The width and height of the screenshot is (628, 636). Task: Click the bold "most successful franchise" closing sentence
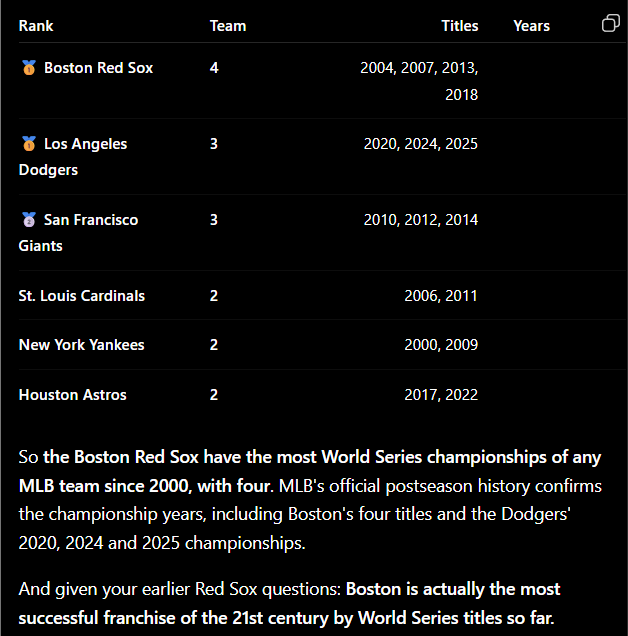pos(289,604)
